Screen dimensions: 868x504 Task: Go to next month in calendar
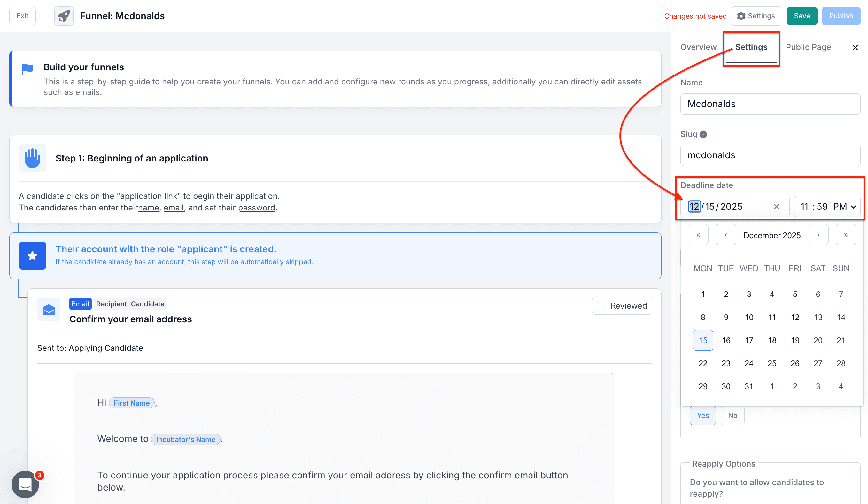[818, 235]
